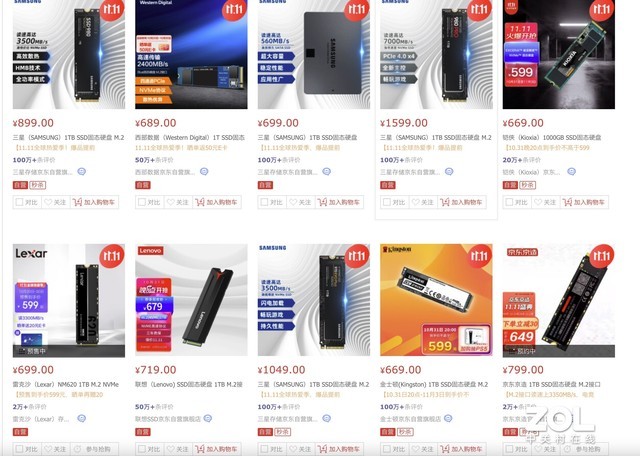Open Lexar NM620 product thumbnail
The width and height of the screenshot is (640, 456).
click(x=69, y=300)
